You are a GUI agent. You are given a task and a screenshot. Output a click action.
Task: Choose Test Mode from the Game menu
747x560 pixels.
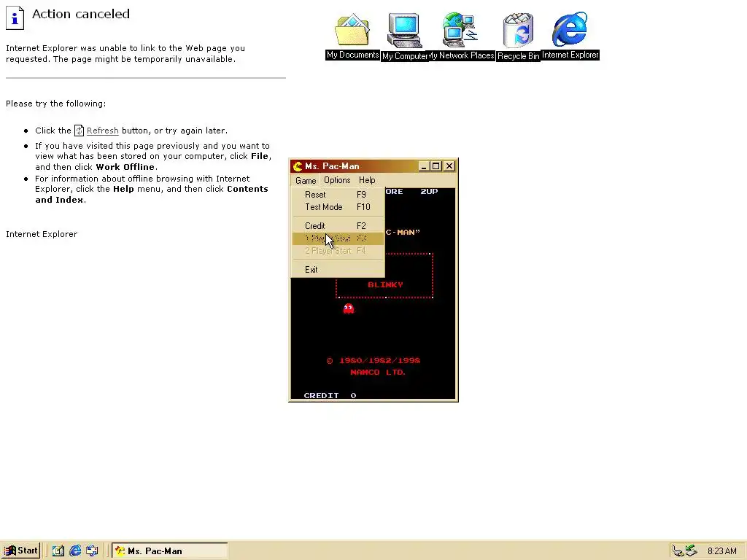click(338, 206)
